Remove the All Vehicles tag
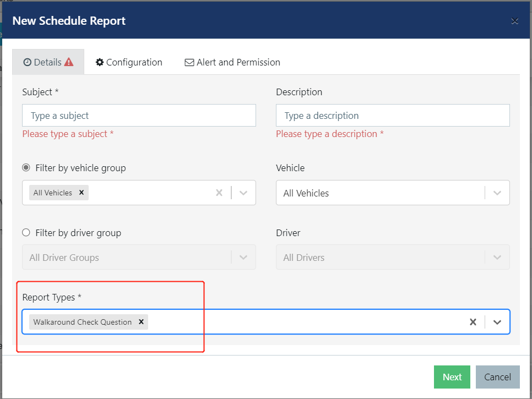Viewport: 532px width, 399px height. click(82, 193)
